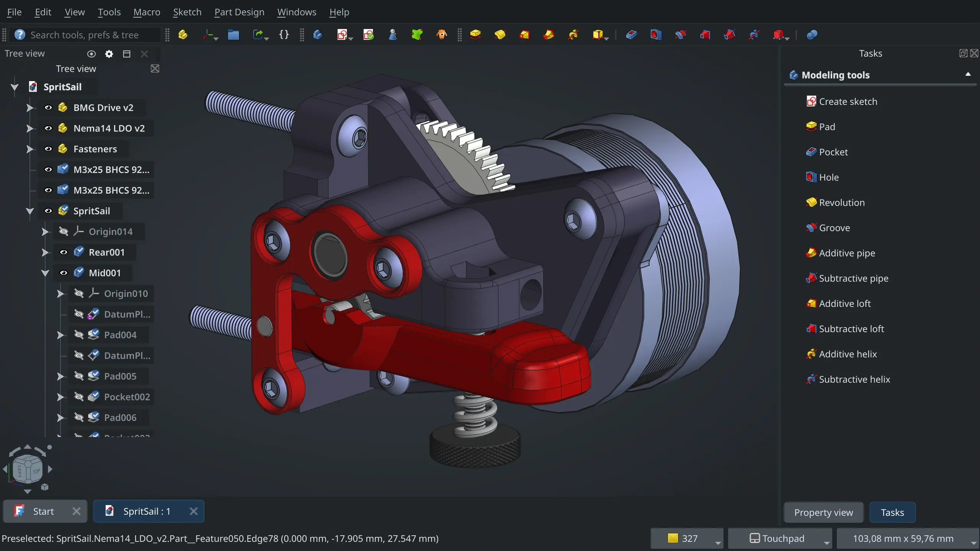Click the Pocket toolbar icon
Screen dimensions: 980x551
tap(631, 35)
